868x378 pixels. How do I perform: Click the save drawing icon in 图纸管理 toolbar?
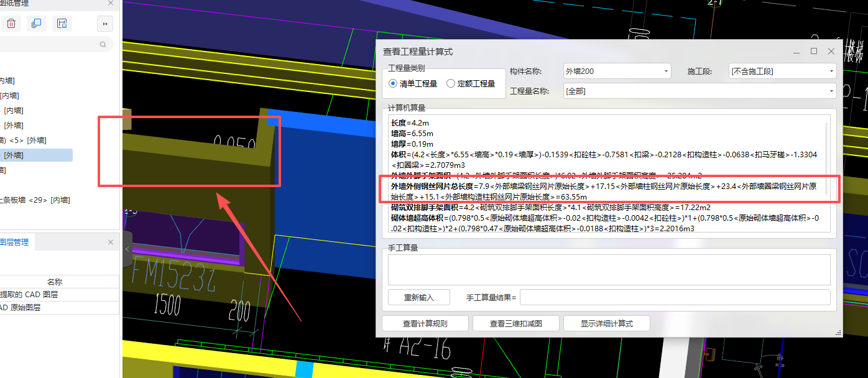[62, 23]
